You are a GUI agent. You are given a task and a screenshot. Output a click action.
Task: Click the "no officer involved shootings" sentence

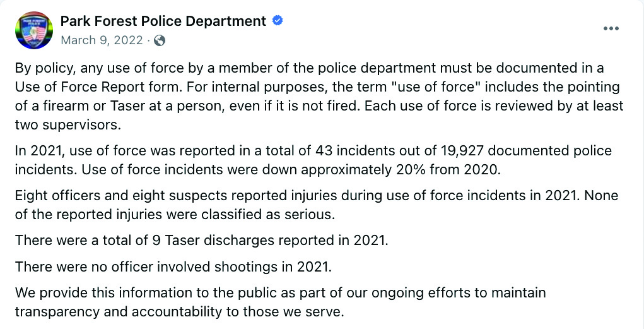coord(173,266)
